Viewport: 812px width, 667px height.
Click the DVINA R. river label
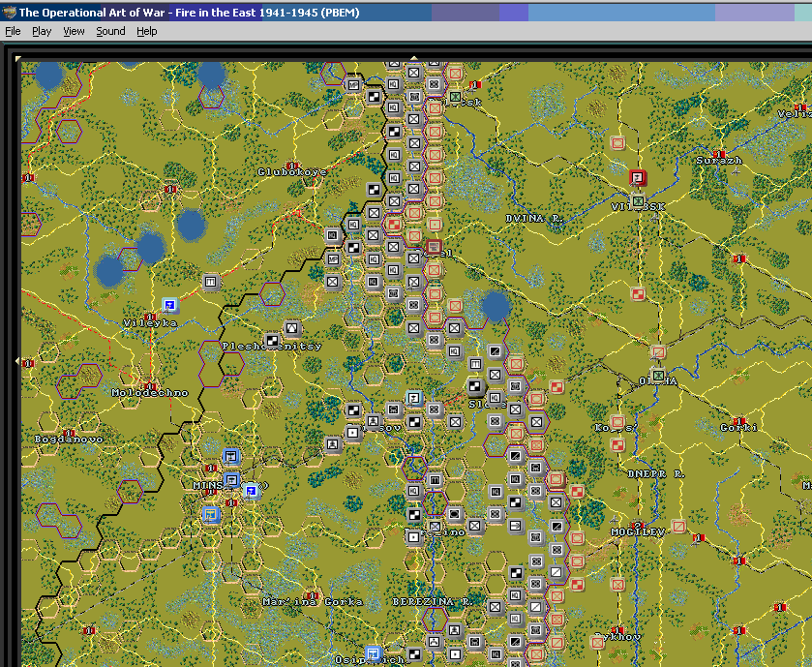[x=534, y=219]
